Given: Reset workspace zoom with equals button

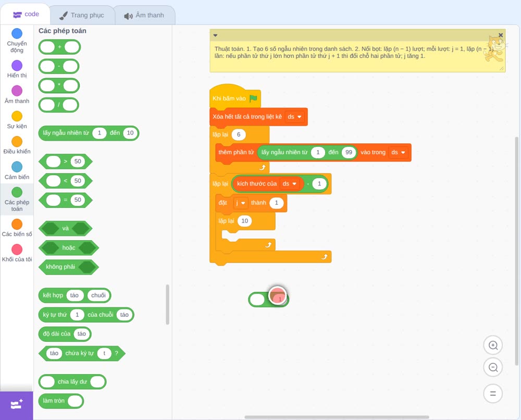Looking at the screenshot, I should (493, 394).
